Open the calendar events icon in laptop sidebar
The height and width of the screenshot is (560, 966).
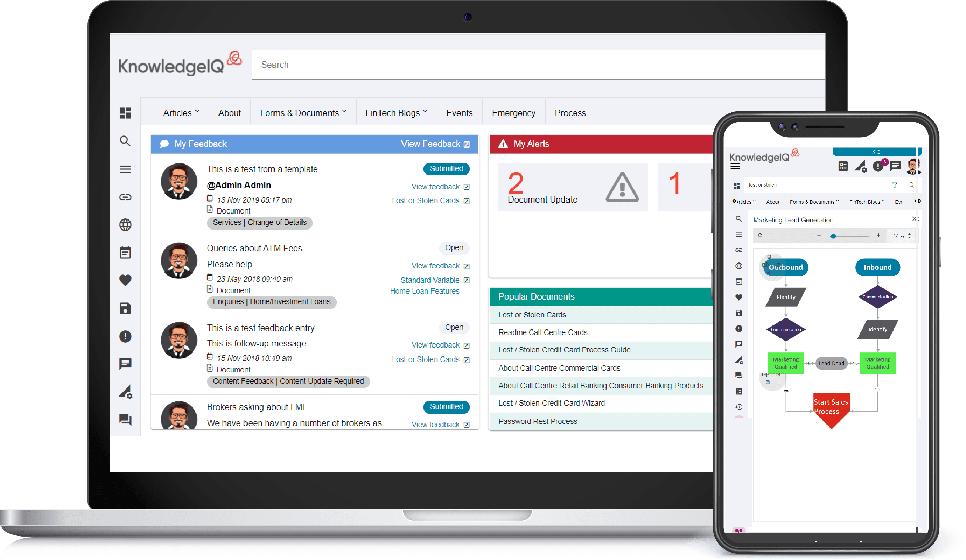point(125,252)
